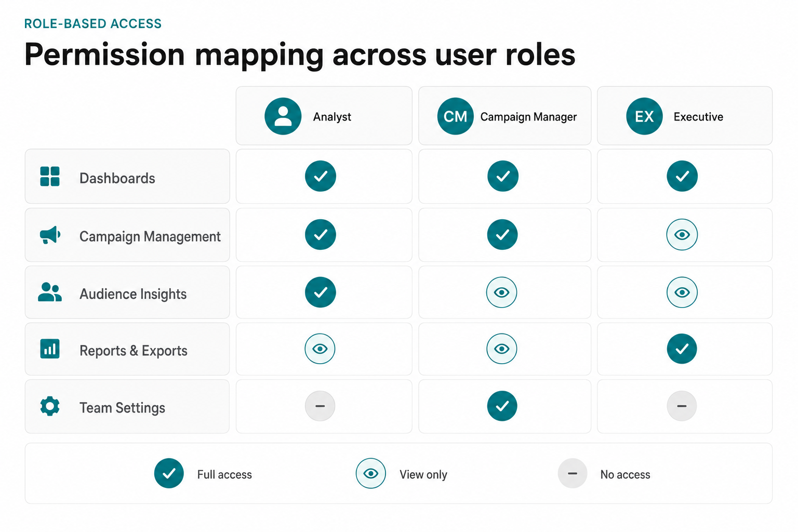Click Campaign Manager checkmark for Campaign Management
This screenshot has height=532, width=798.
502,234
